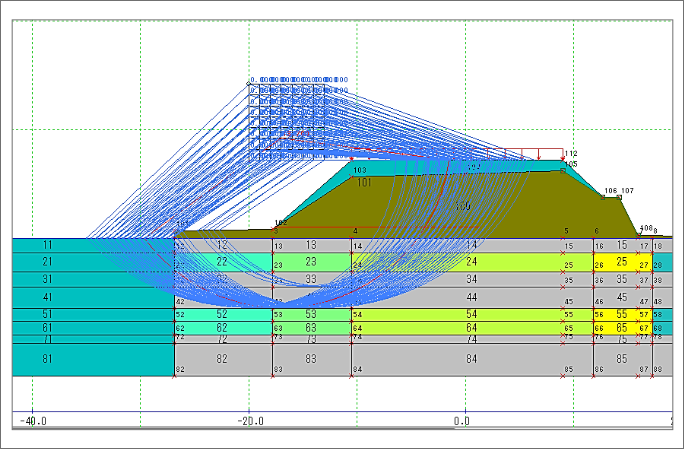
Task: Click the -20.0 axis label
Action: [x=250, y=421]
